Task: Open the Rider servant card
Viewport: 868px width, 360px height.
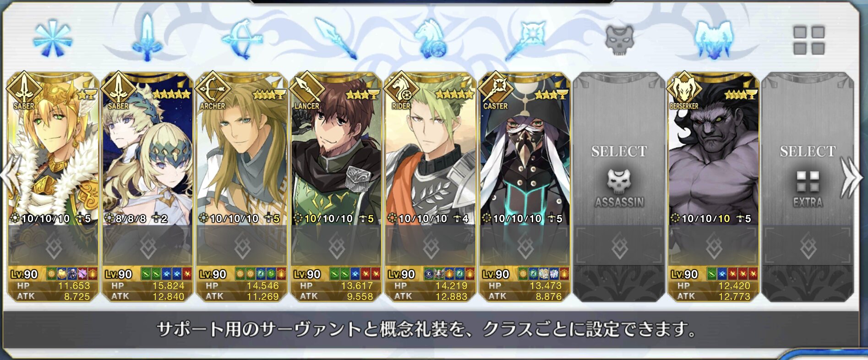Action: click(431, 187)
